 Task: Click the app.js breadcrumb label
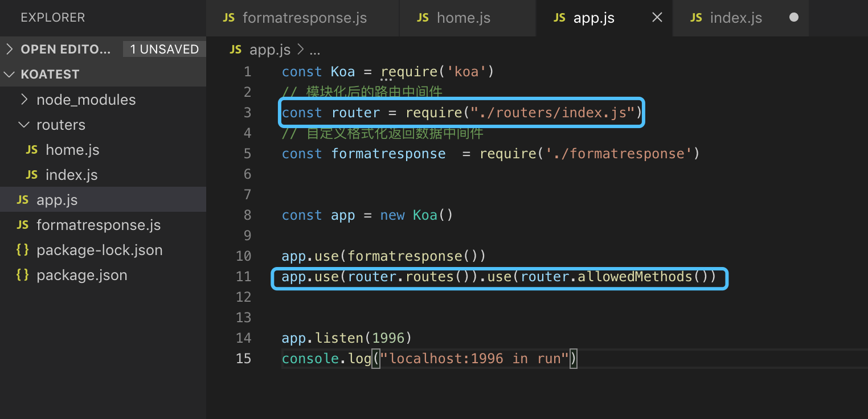(x=269, y=50)
